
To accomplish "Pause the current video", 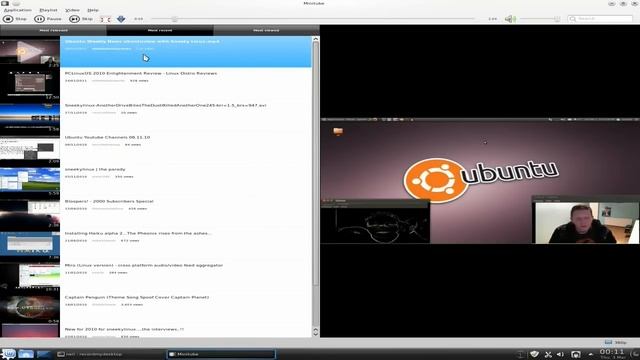I will (48, 19).
